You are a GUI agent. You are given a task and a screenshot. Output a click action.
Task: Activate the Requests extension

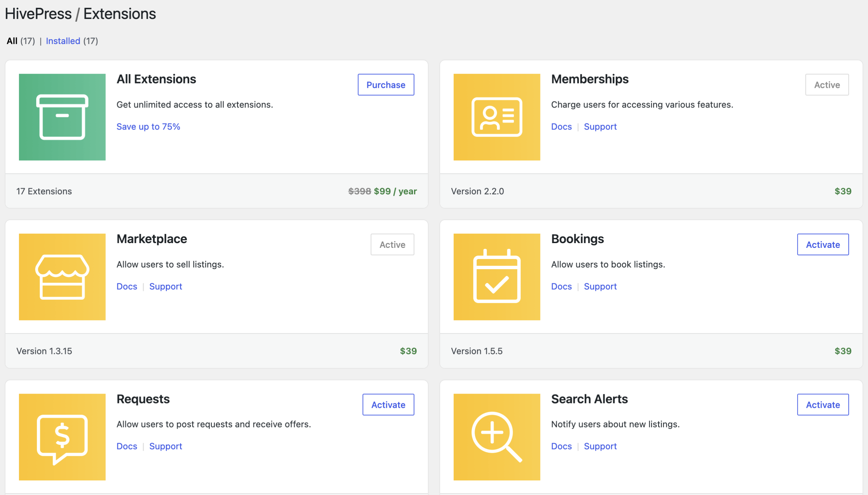tap(388, 404)
